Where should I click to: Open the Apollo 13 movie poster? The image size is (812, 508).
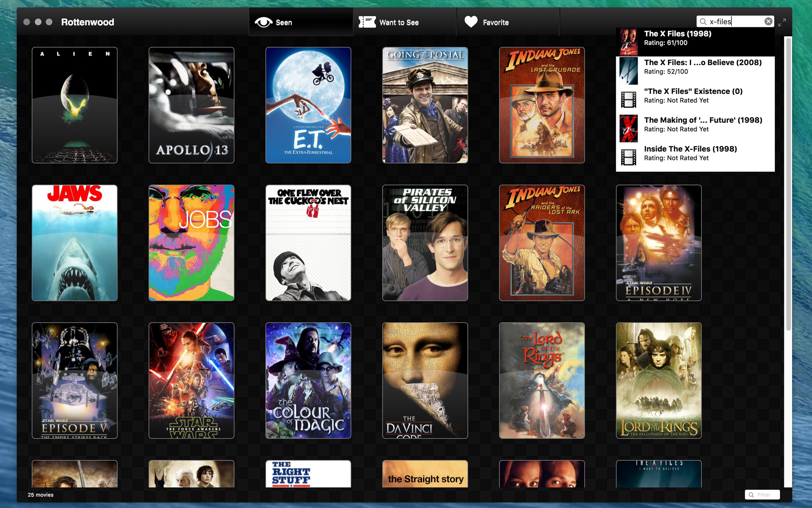pyautogui.click(x=191, y=105)
